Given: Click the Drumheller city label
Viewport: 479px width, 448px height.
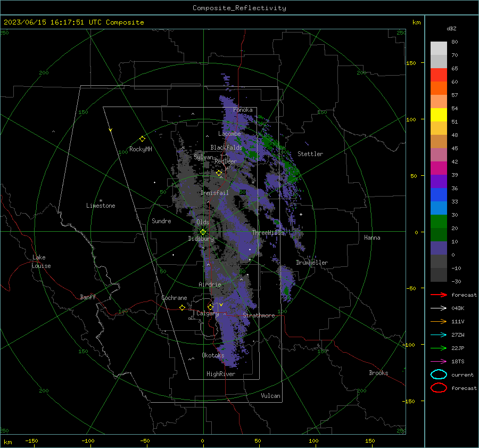Looking at the screenshot, I should [312, 263].
